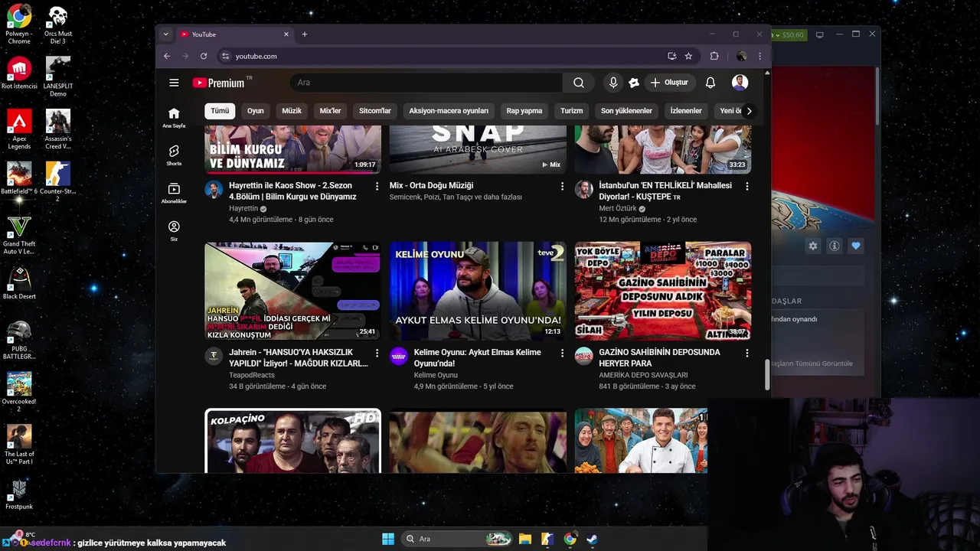Viewport: 980px width, 551px height.
Task: Click the monitor icon in Steam's title bar
Action: pos(819,34)
